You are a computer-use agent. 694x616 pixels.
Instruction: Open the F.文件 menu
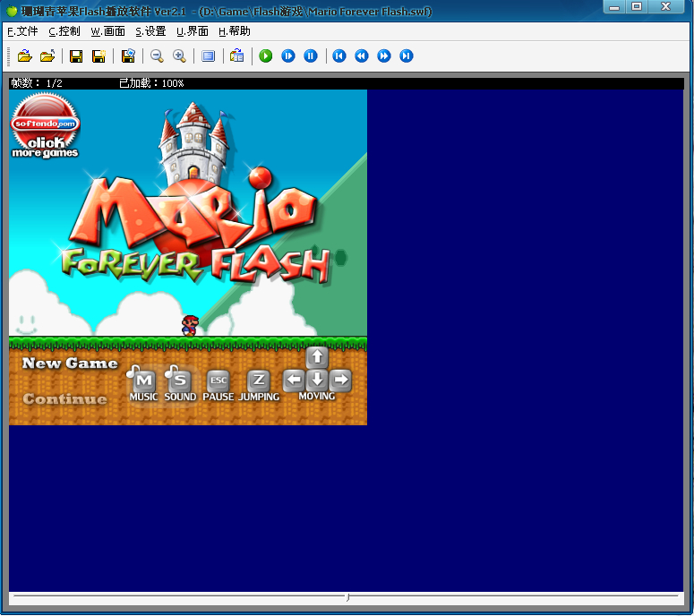point(22,31)
